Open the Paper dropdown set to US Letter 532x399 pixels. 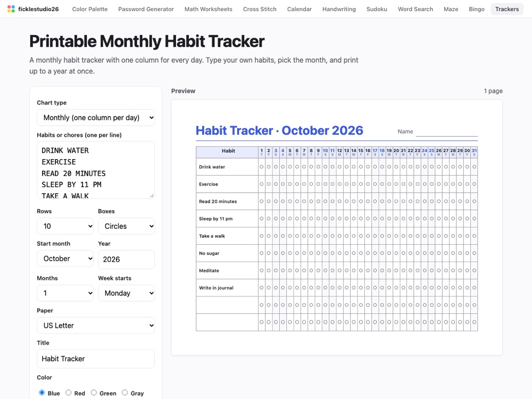(x=96, y=326)
